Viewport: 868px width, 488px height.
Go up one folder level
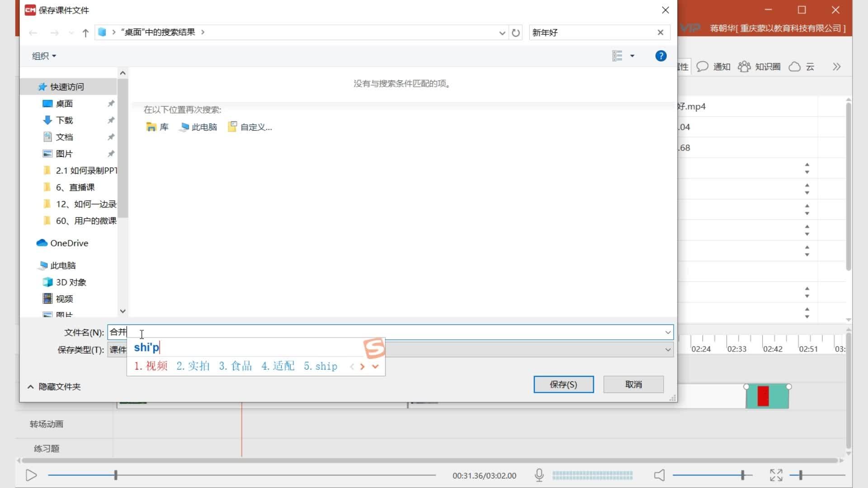(x=85, y=33)
